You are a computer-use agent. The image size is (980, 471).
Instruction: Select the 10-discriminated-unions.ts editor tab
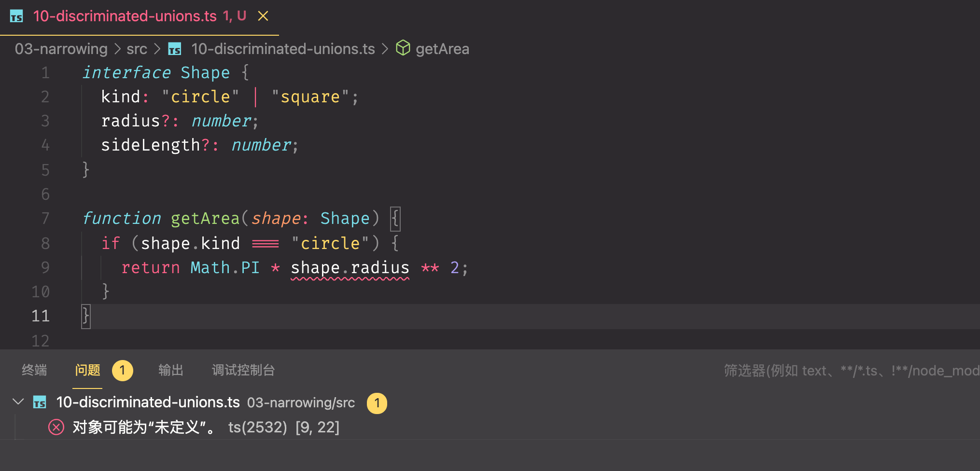click(140, 17)
